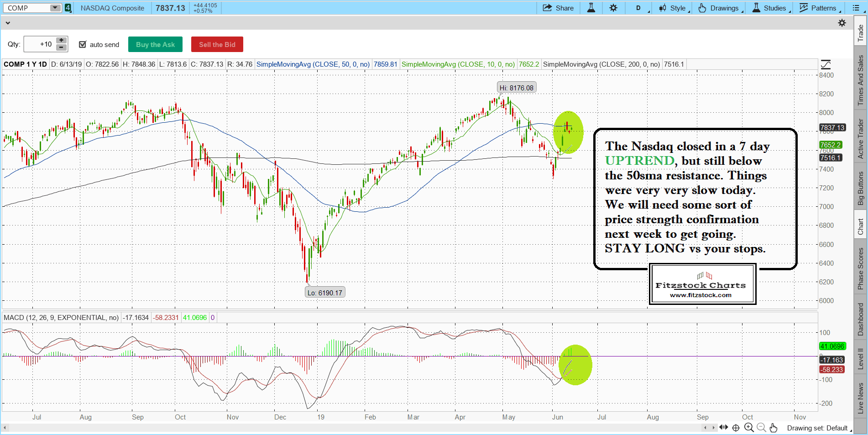Screen dimensions: 868x435
Task: Click the zoom in magnifier icon
Action: pos(748,428)
